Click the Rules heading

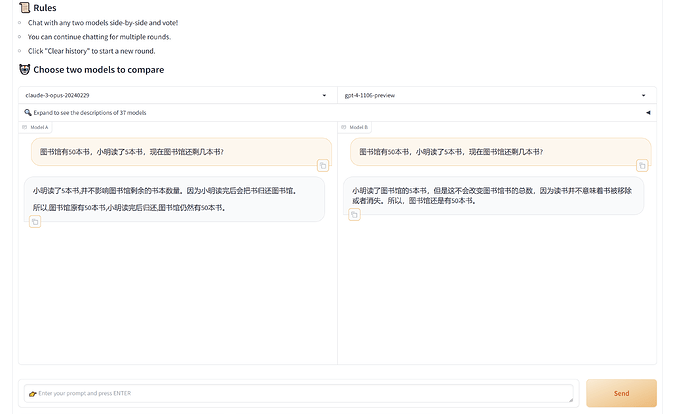[44, 8]
